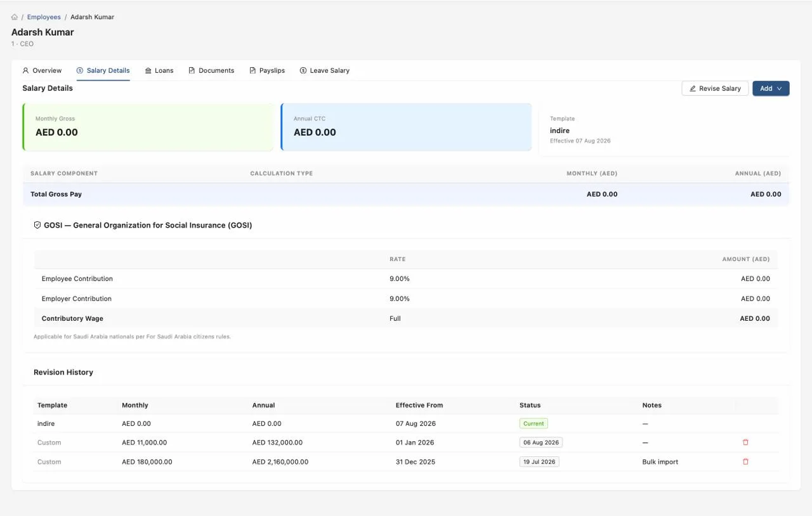
Task: Open the Loans tab
Action: [x=159, y=70]
